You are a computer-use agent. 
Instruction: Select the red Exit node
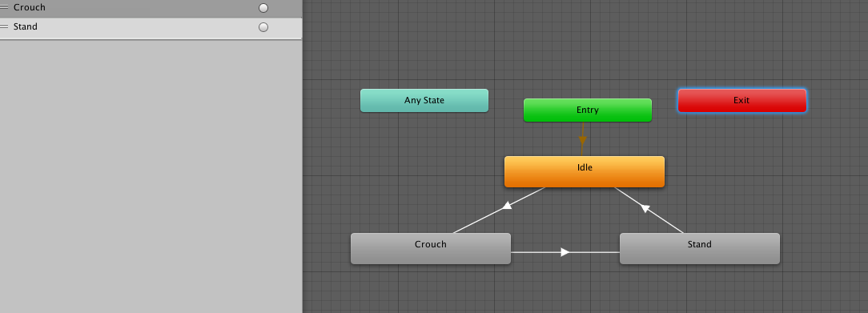coord(741,101)
